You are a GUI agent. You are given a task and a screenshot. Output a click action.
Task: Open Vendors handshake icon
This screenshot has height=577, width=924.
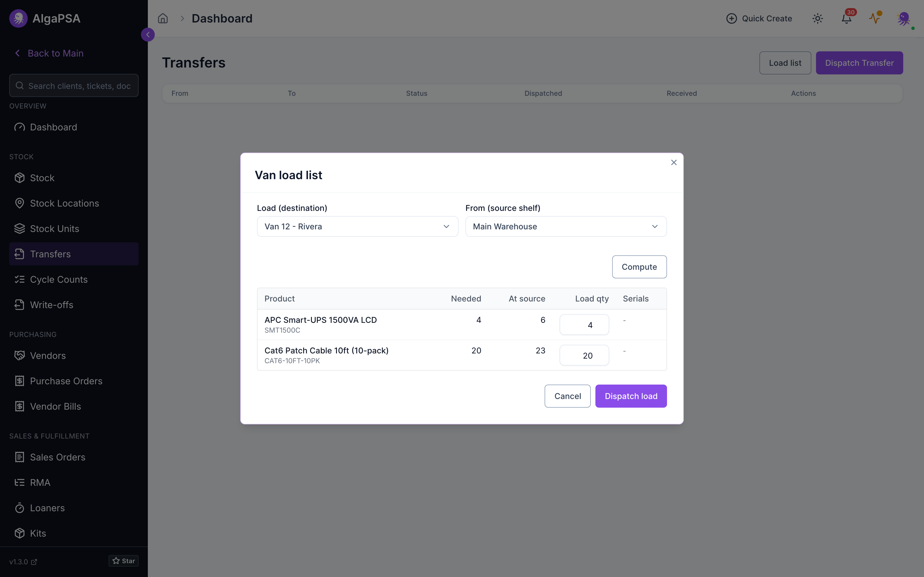[19, 355]
